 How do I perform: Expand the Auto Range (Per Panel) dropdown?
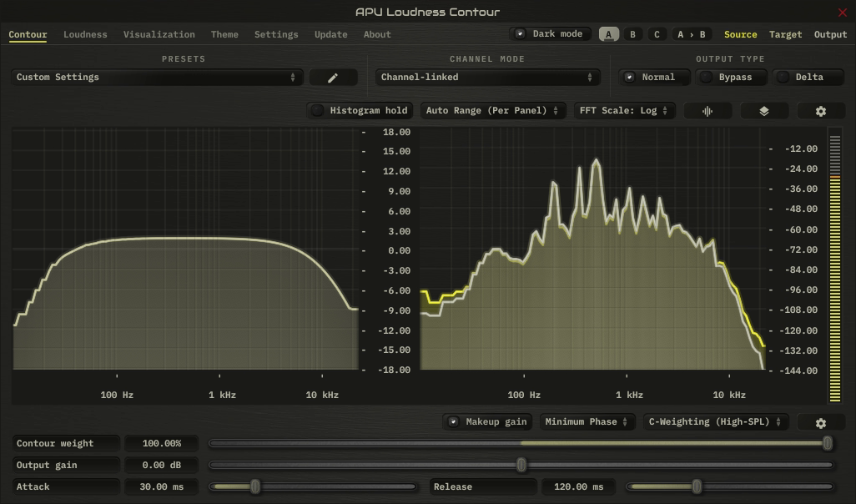tap(493, 111)
